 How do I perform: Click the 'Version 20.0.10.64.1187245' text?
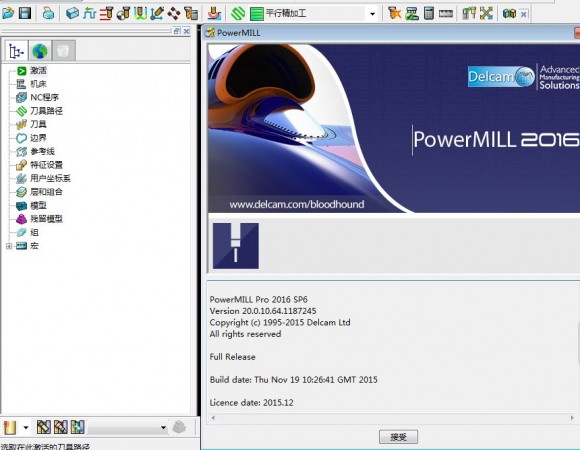click(x=263, y=311)
